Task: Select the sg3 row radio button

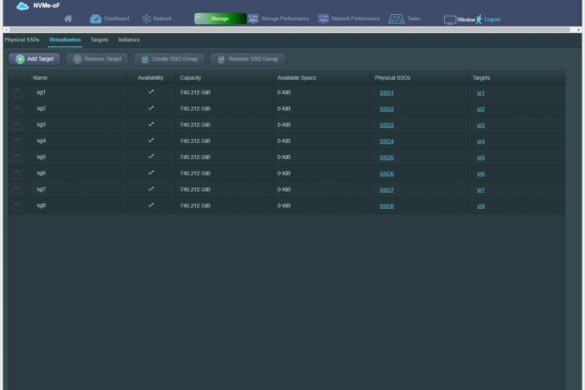Action: click(x=17, y=125)
